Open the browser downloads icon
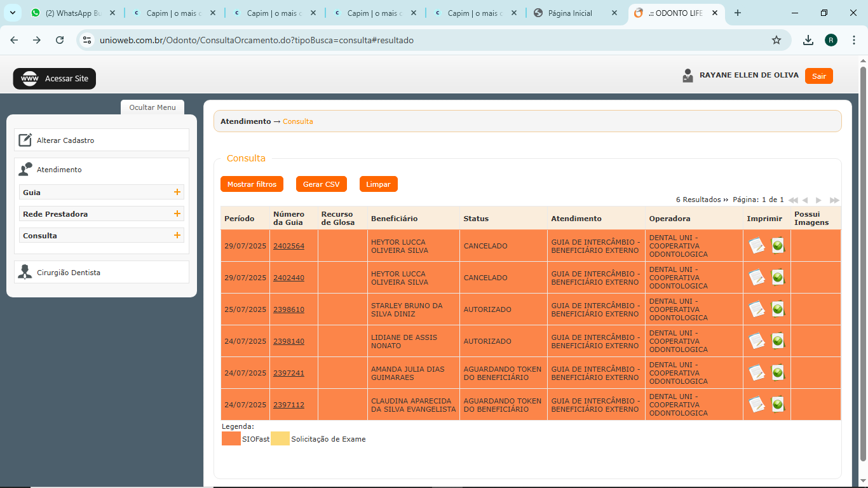The image size is (868, 488). coord(808,40)
